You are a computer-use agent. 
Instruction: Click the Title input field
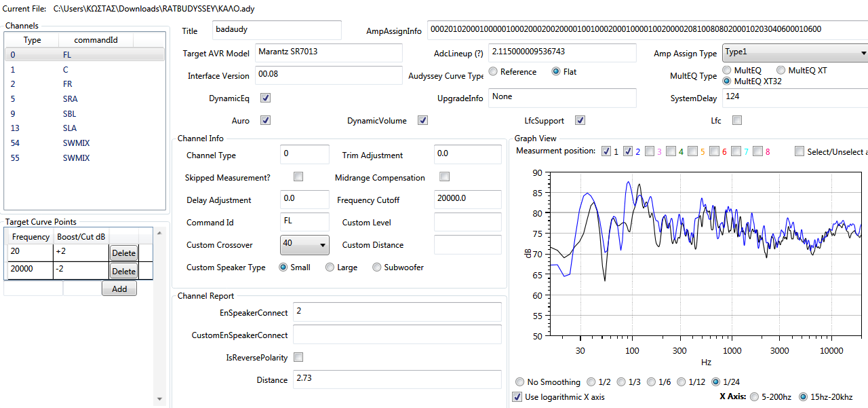[x=277, y=31]
